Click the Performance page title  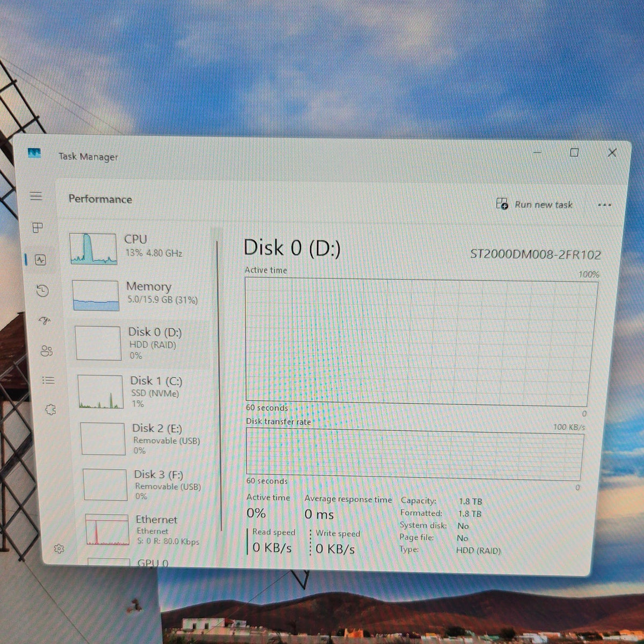pyautogui.click(x=100, y=199)
